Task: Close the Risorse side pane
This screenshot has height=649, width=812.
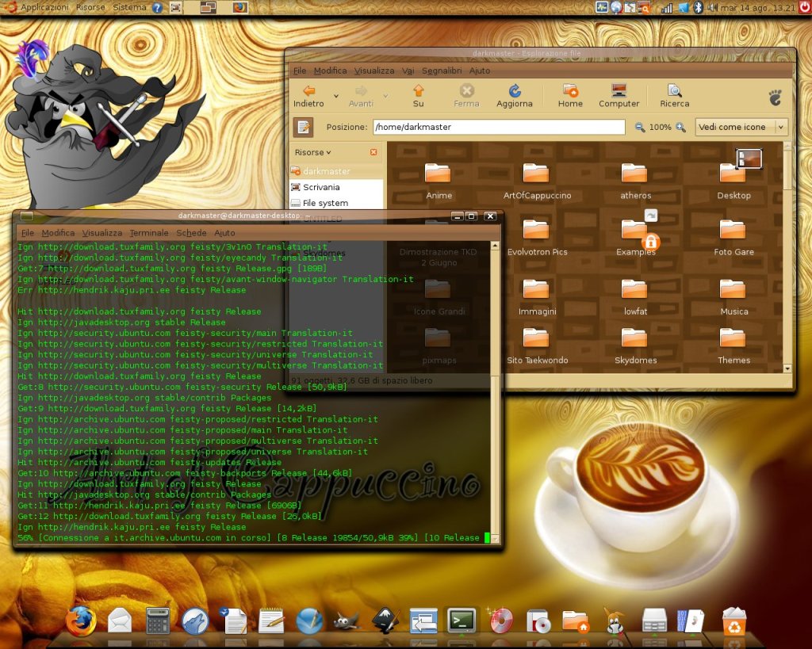Action: pos(373,152)
